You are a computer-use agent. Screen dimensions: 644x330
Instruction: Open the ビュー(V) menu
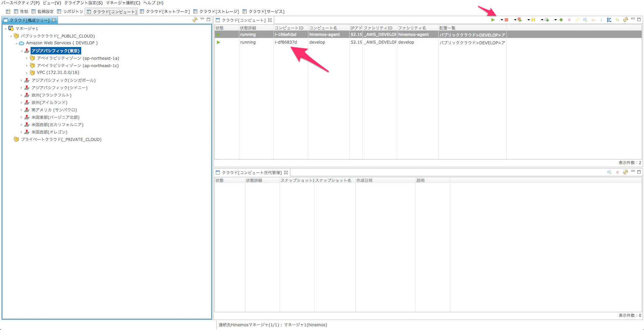[52, 3]
